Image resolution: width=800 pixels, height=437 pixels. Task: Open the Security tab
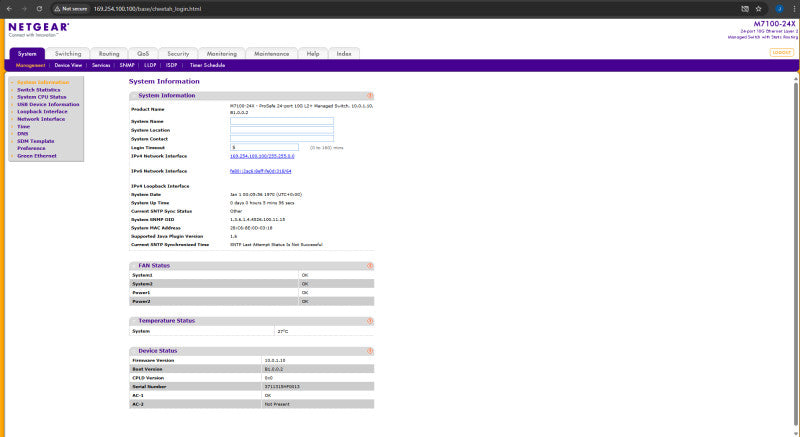[x=178, y=54]
